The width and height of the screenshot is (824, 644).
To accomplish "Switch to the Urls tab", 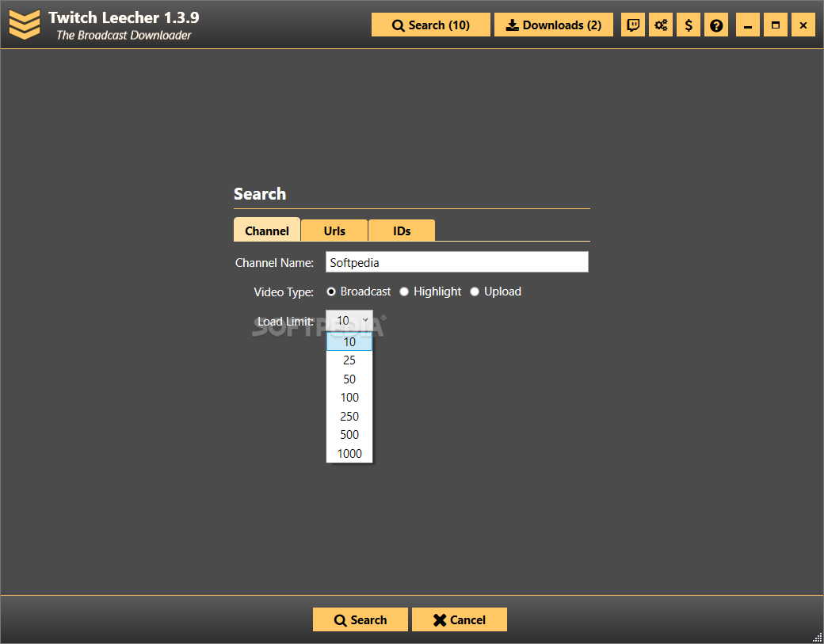I will point(334,231).
